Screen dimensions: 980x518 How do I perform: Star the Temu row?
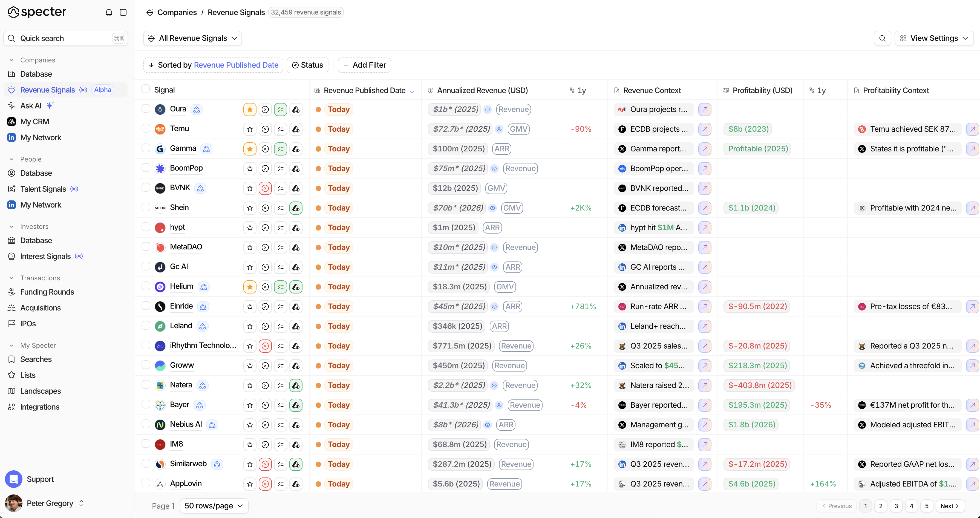pos(250,129)
